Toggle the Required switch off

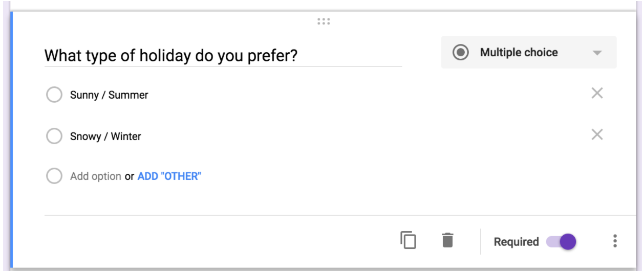click(562, 242)
